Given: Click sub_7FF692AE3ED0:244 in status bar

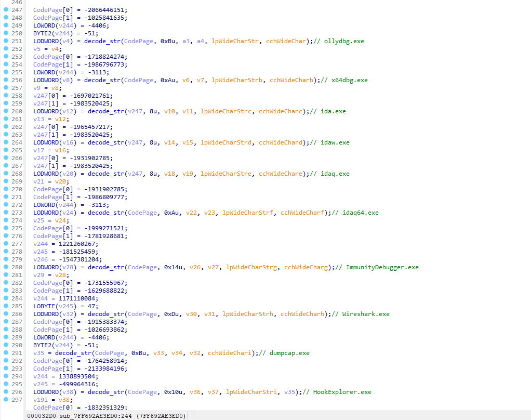Looking at the screenshot, I should coord(96,416).
